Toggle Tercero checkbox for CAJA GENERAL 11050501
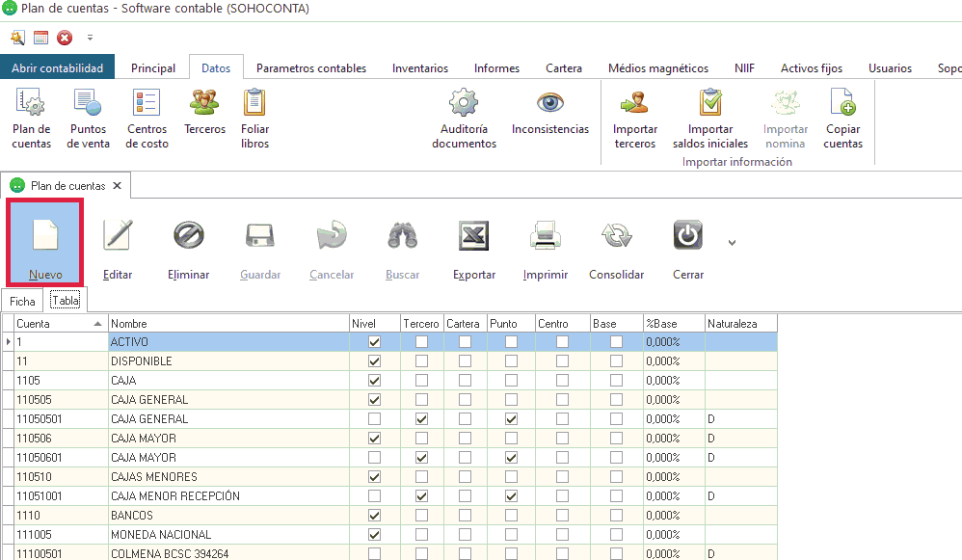 pyautogui.click(x=421, y=419)
